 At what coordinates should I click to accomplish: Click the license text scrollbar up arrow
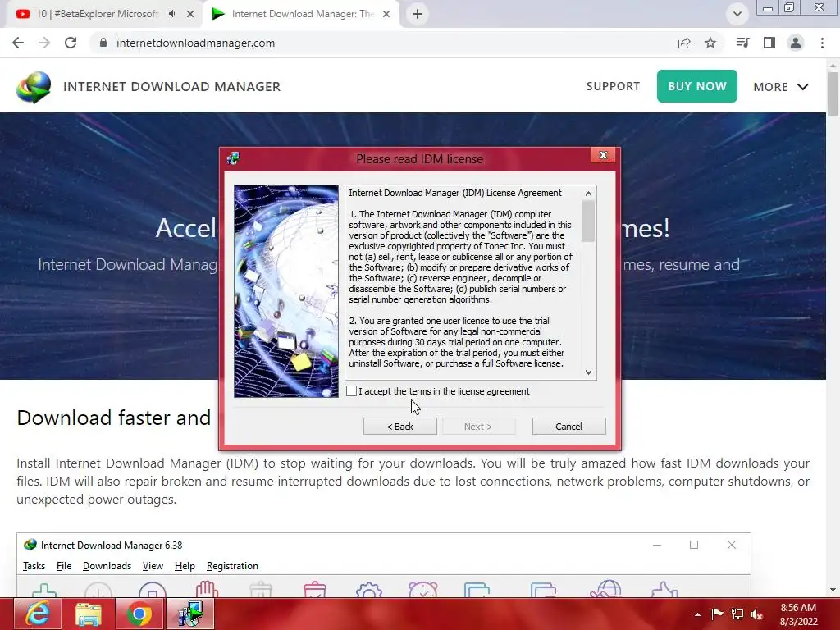pyautogui.click(x=588, y=194)
